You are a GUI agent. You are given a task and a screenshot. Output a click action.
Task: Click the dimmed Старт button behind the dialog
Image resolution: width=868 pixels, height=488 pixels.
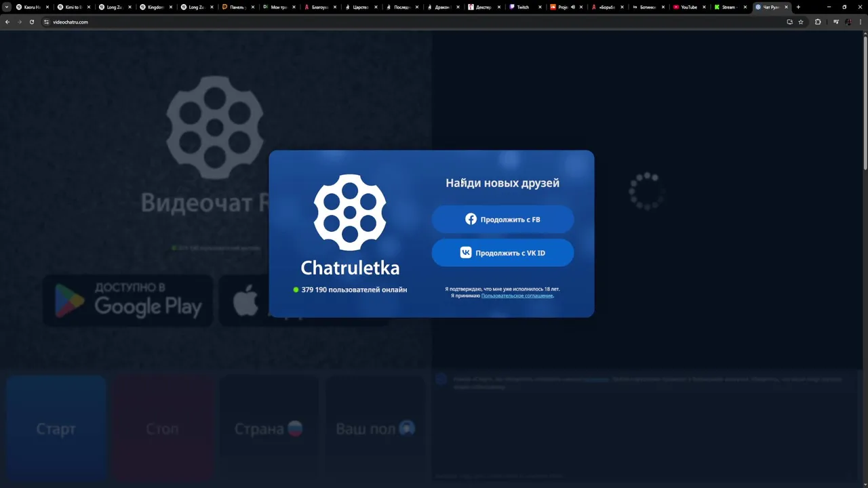pos(56,429)
